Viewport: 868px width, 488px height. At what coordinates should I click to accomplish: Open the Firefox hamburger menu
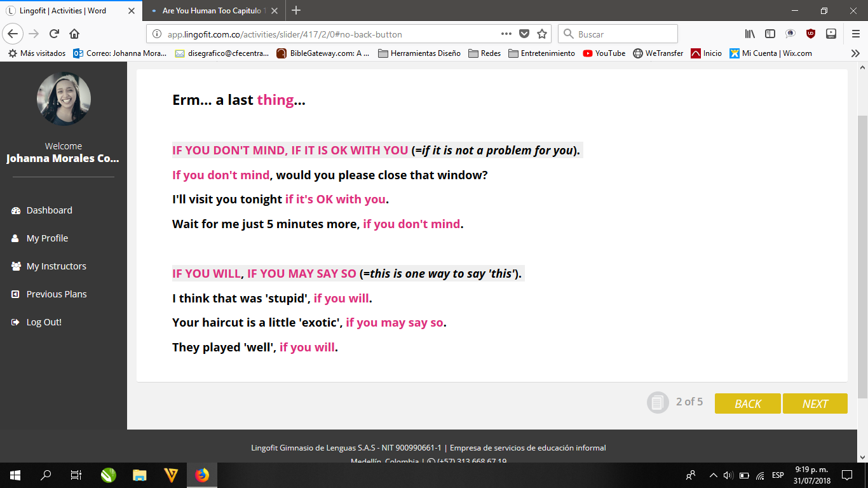855,34
